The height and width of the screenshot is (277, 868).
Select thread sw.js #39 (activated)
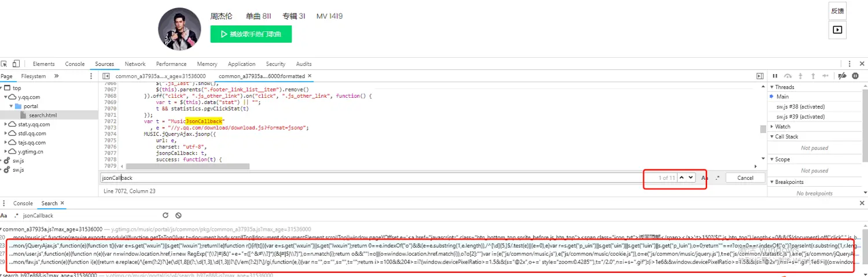pyautogui.click(x=800, y=117)
